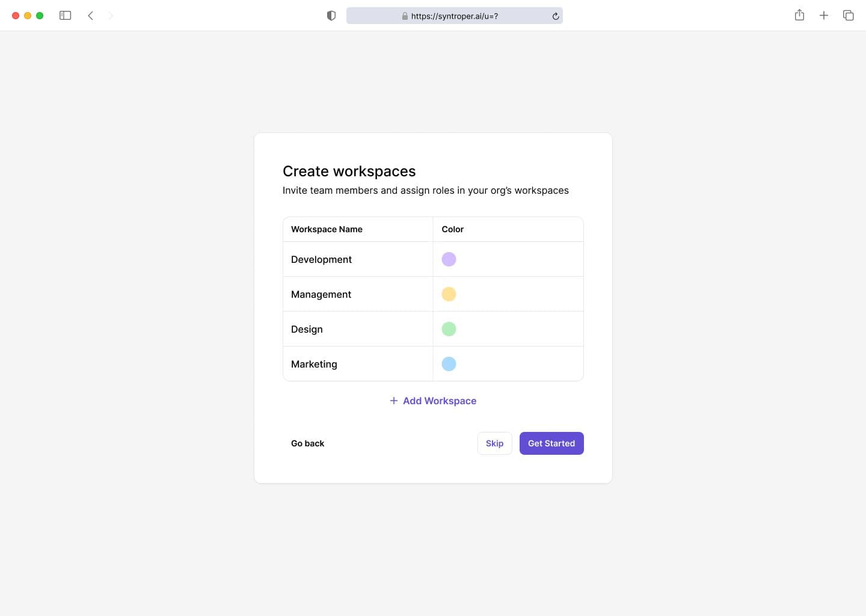Click the privacy shield icon

click(331, 16)
